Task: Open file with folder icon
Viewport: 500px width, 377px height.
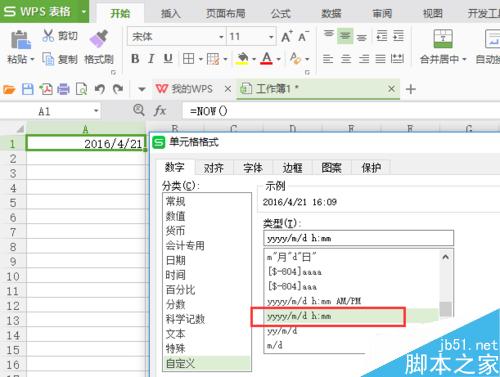Action: (9, 89)
